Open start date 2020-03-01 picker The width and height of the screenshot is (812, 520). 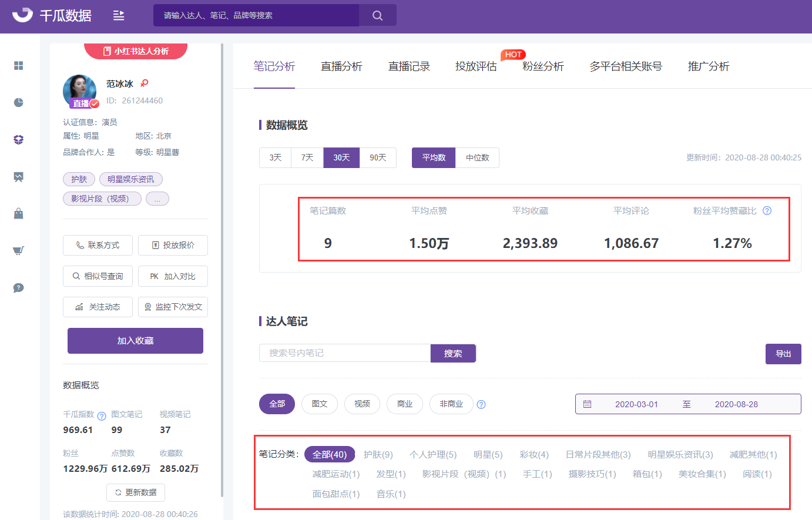click(x=636, y=404)
